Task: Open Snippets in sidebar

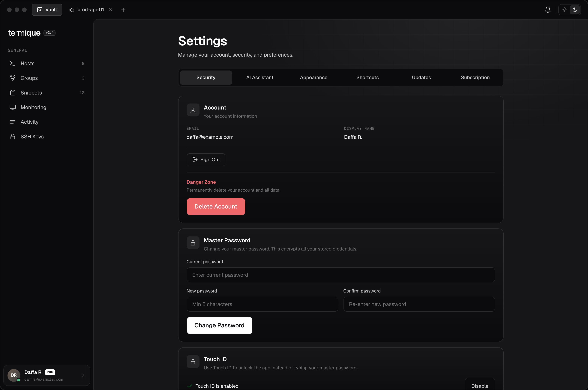Action: click(47, 93)
